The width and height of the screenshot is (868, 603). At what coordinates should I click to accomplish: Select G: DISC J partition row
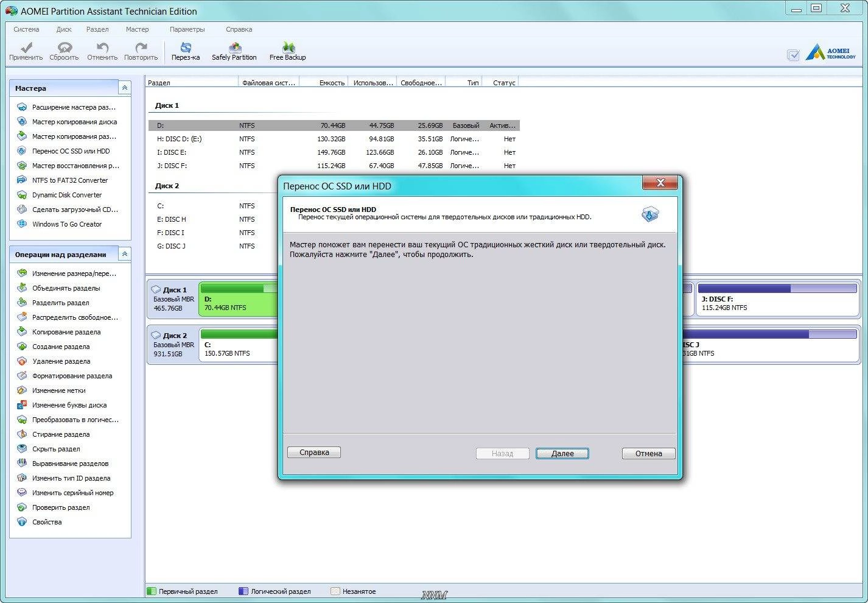pyautogui.click(x=213, y=246)
